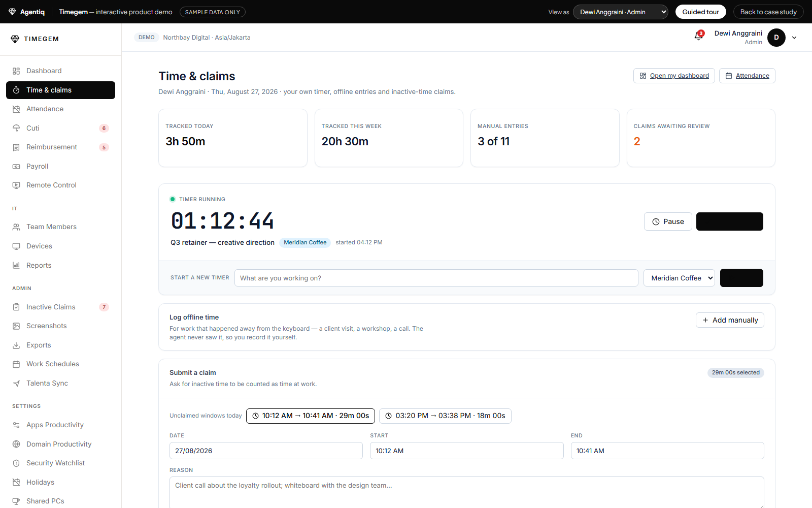Click the Reason text area
Screen dimensions: 812x508
467,492
